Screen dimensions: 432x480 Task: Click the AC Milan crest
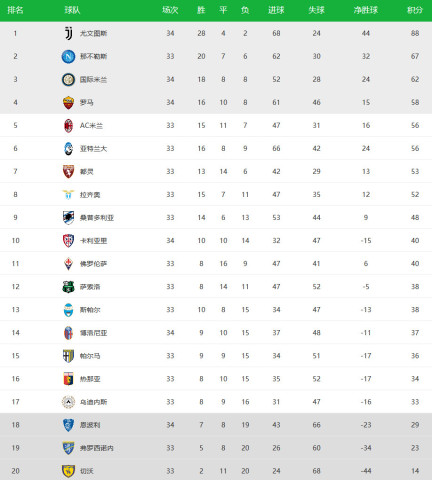(68, 125)
